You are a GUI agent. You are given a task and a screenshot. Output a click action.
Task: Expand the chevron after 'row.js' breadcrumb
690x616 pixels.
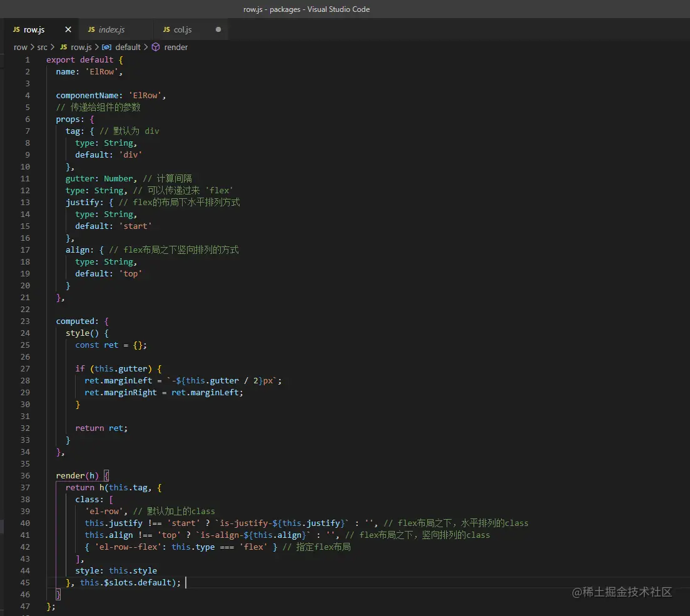coord(97,47)
